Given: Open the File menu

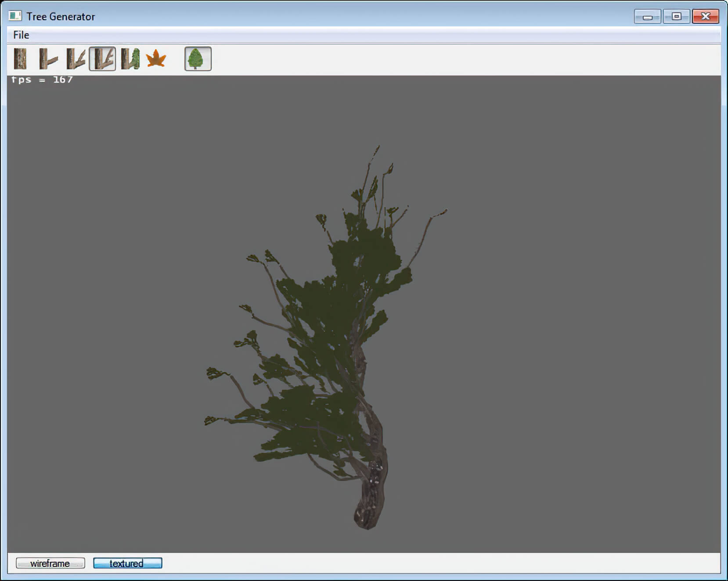Looking at the screenshot, I should [x=21, y=35].
